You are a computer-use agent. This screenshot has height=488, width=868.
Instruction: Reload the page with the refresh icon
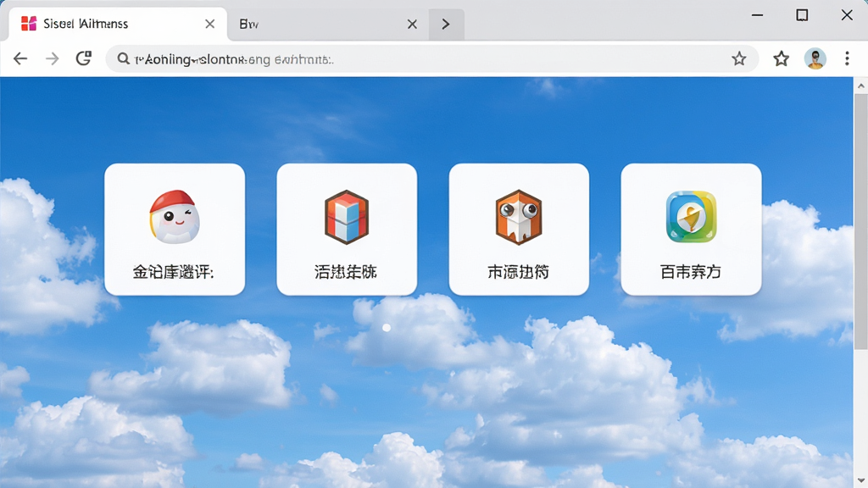click(84, 58)
